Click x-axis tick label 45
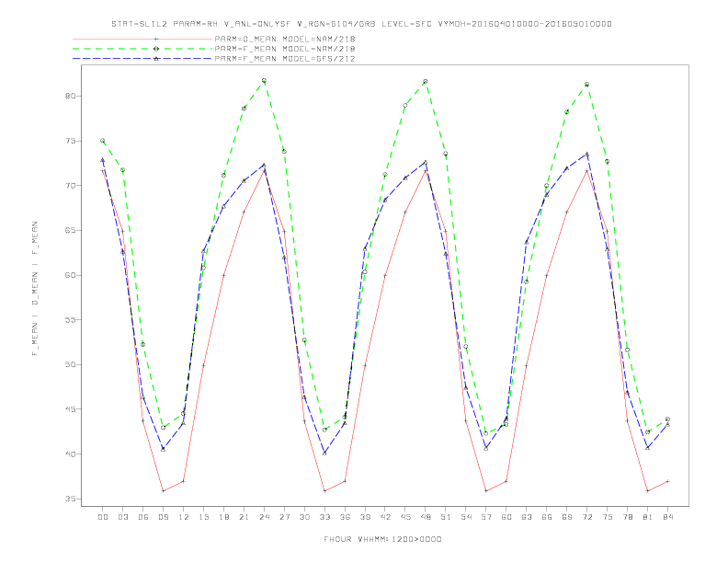Image resolution: width=728 pixels, height=563 pixels. [x=405, y=517]
